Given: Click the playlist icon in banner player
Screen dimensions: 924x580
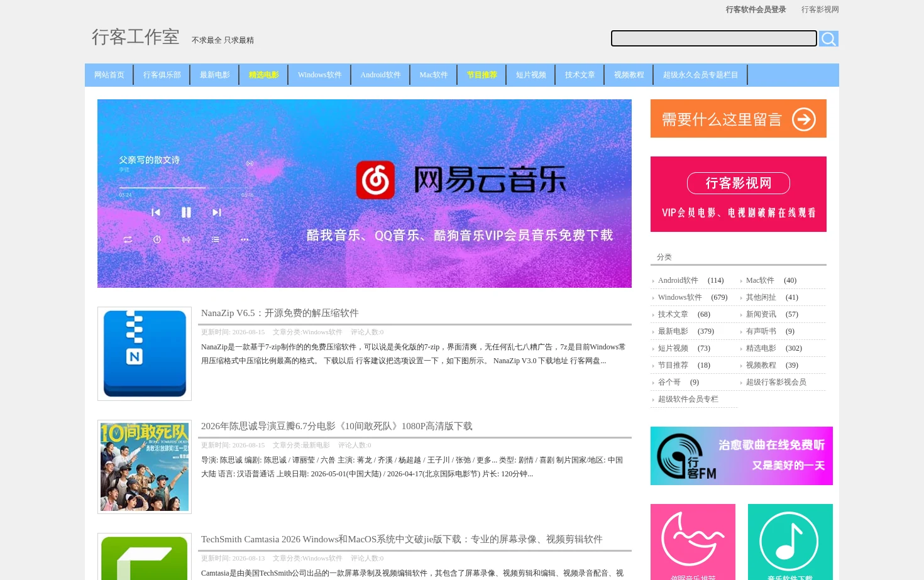Looking at the screenshot, I should pos(216,239).
